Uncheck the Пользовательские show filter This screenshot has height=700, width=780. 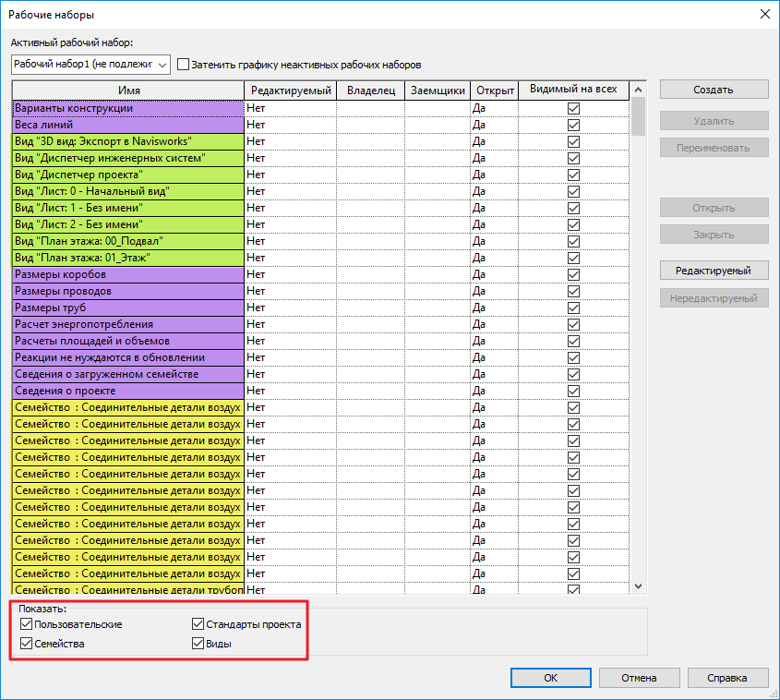click(27, 624)
